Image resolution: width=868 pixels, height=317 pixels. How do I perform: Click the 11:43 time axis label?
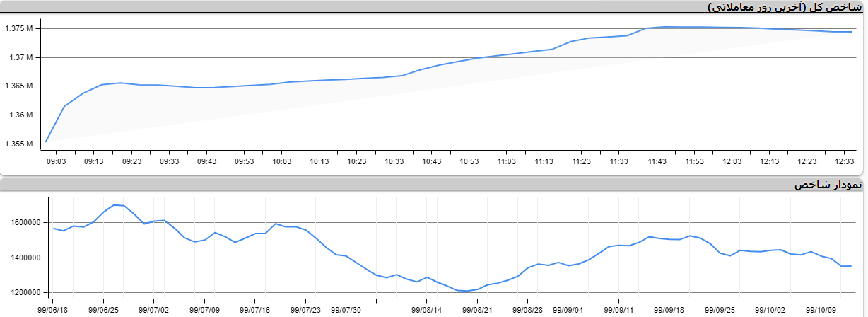click(657, 162)
